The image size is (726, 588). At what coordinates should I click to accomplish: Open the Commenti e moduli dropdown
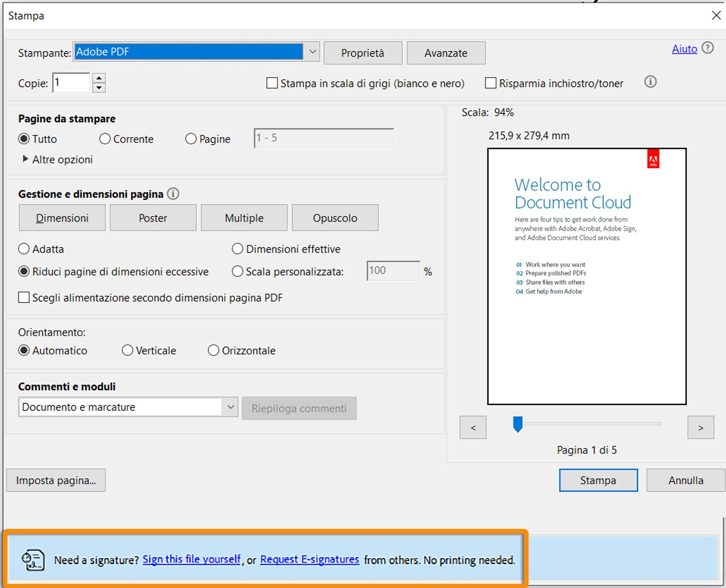click(x=230, y=407)
